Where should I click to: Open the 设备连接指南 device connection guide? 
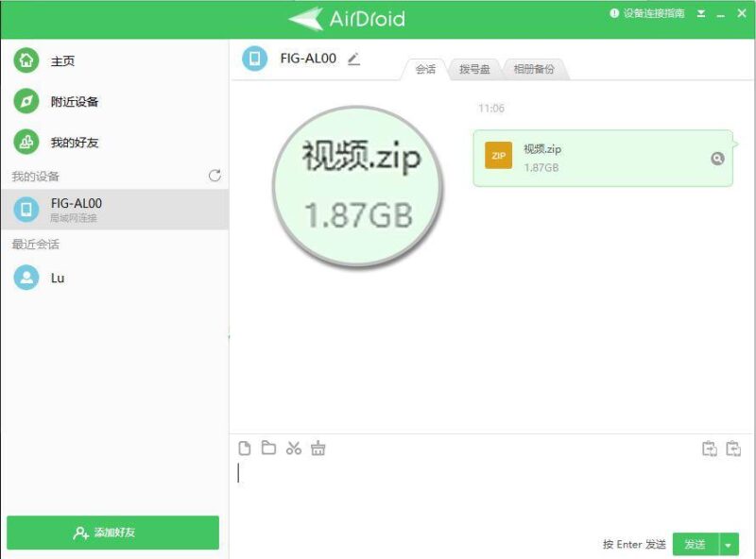(654, 13)
